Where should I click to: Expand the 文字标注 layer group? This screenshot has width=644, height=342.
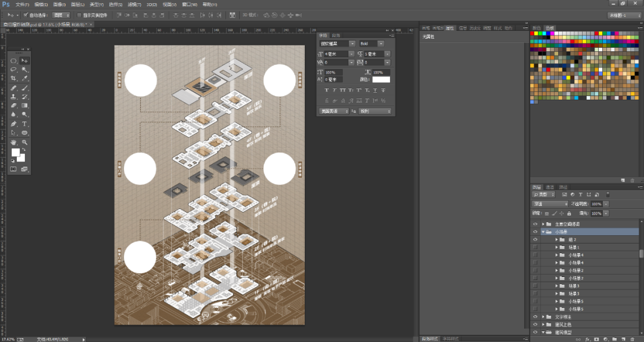543,317
